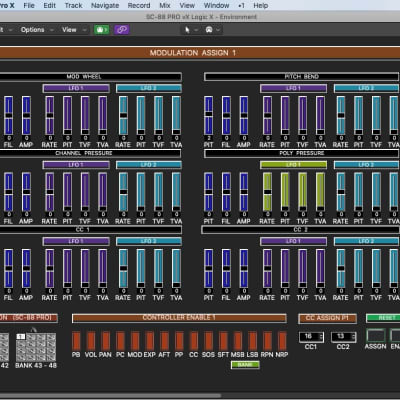Viewport: 400px width, 400px height.
Task: Toggle the PAN controller enable switch
Action: pyautogui.click(x=106, y=341)
